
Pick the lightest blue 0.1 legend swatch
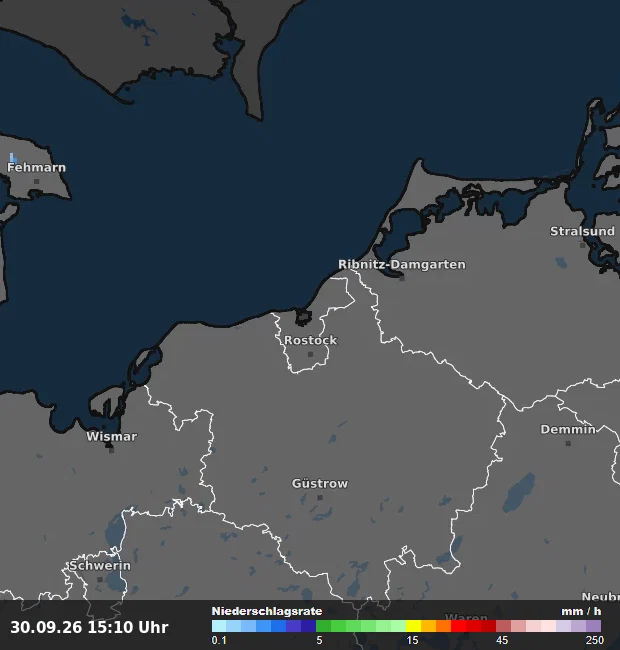pyautogui.click(x=219, y=626)
